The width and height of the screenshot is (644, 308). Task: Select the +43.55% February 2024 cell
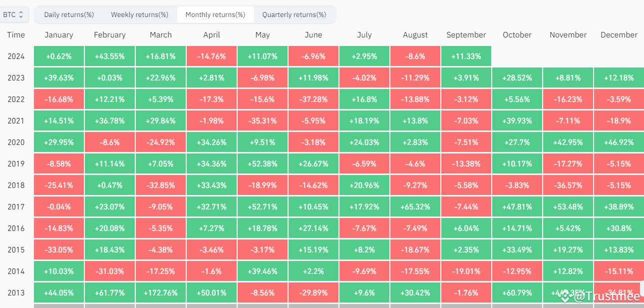tap(109, 56)
